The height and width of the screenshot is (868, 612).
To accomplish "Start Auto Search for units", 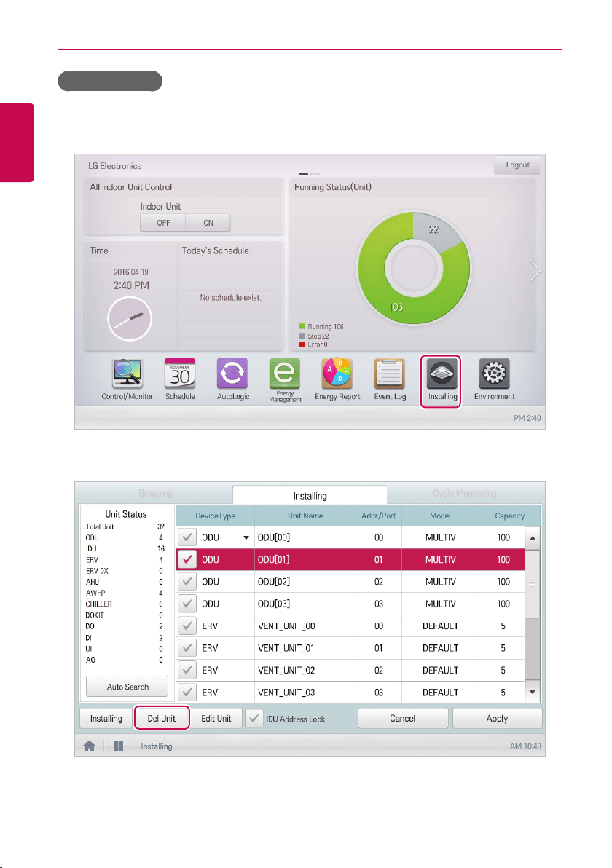I will tap(127, 687).
